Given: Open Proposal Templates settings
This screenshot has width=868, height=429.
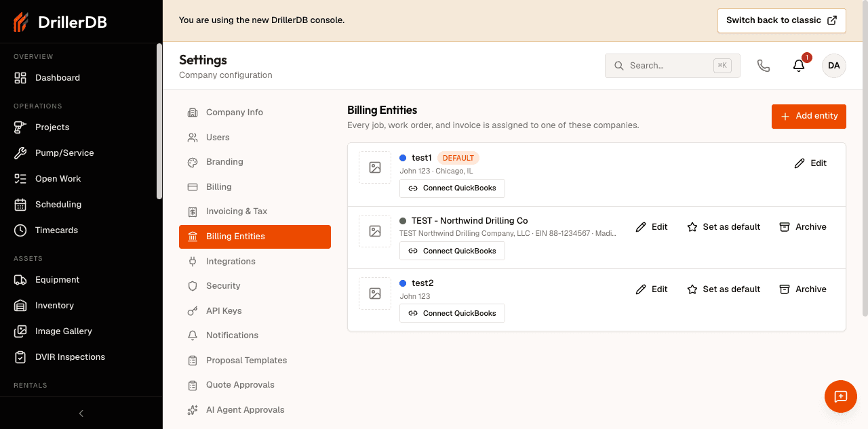Looking at the screenshot, I should click(255, 361).
